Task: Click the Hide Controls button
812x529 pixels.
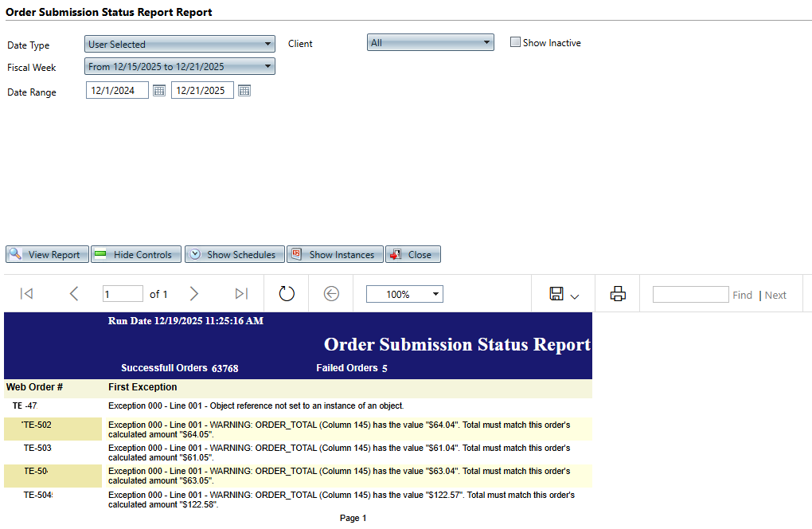Action: click(136, 255)
